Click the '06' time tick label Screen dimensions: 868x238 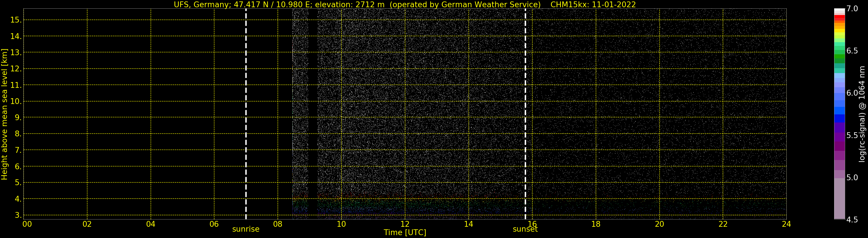tap(214, 224)
